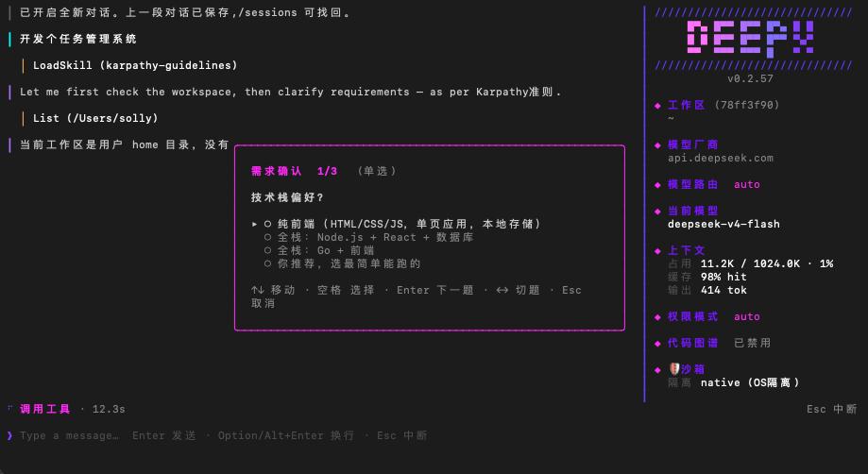Click the 模型厂商 label
This screenshot has height=474, width=868.
692,144
